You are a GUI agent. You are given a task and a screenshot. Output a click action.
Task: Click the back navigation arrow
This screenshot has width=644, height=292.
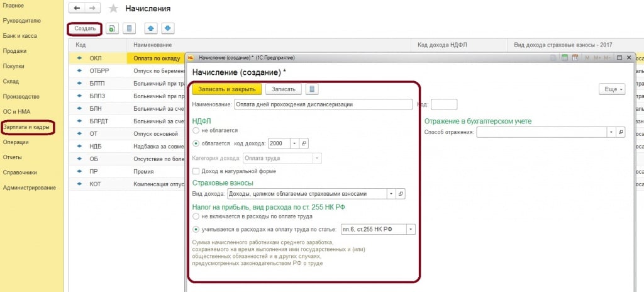77,9
